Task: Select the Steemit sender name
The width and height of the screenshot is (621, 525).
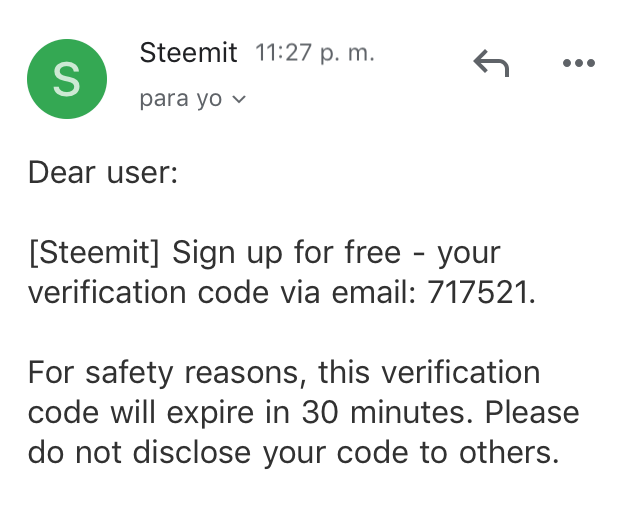Action: [x=188, y=53]
